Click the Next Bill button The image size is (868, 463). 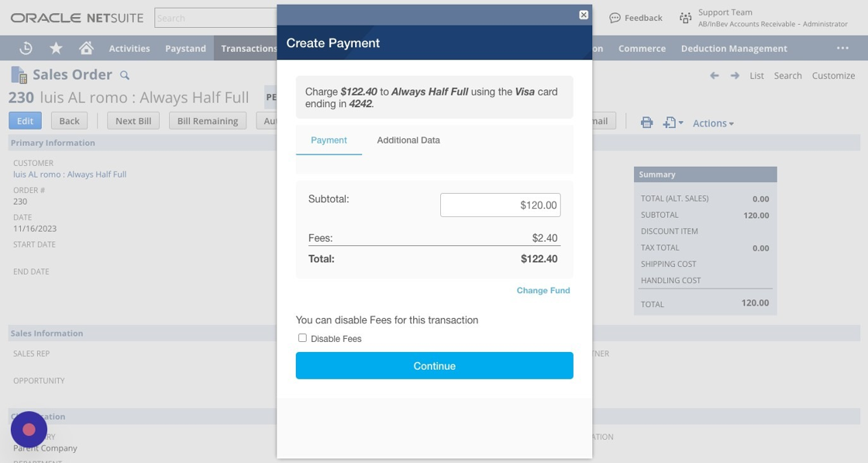(x=133, y=121)
